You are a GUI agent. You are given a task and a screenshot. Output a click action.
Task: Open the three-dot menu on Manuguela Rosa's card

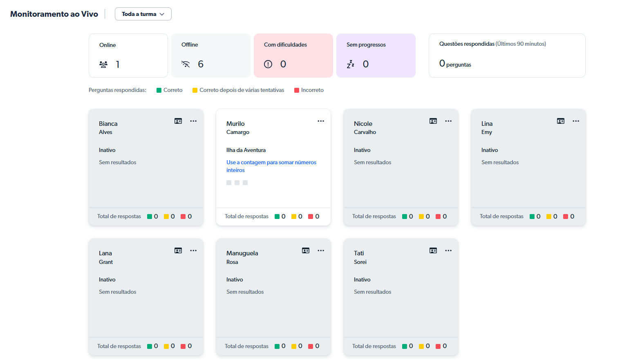pos(321,250)
